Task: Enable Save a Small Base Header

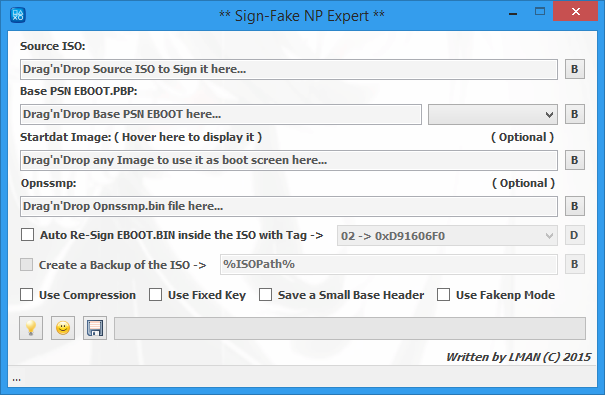Action: pyautogui.click(x=265, y=295)
